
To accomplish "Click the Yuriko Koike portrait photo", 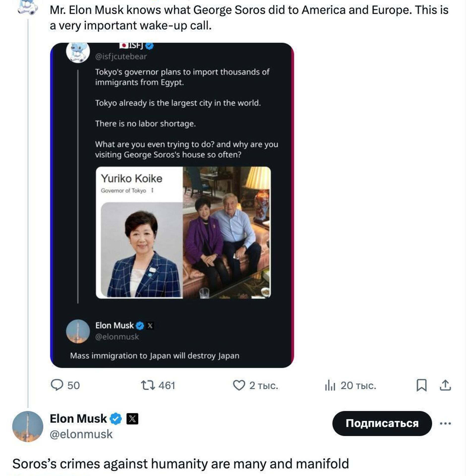I will point(142,249).
